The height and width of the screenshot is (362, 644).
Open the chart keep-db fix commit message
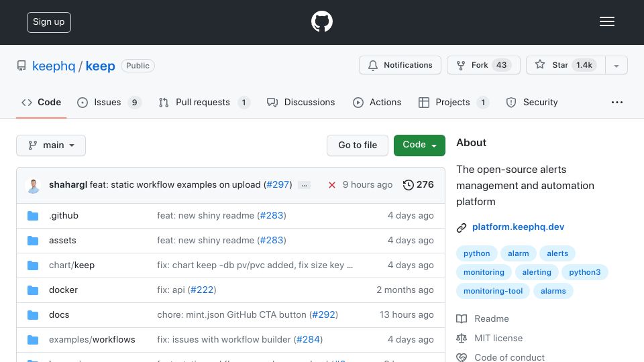tap(255, 265)
